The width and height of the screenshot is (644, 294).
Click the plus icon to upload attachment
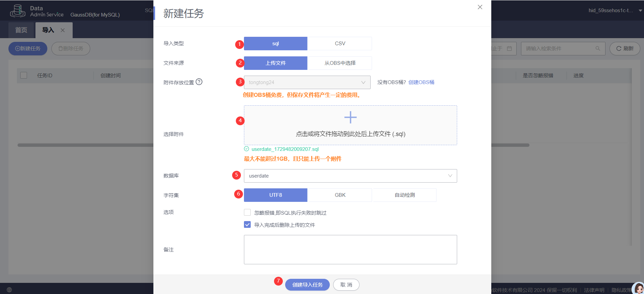pos(350,117)
